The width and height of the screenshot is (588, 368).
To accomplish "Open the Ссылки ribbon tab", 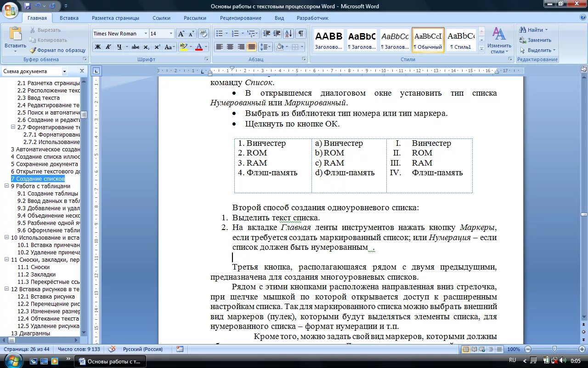I will point(162,18).
